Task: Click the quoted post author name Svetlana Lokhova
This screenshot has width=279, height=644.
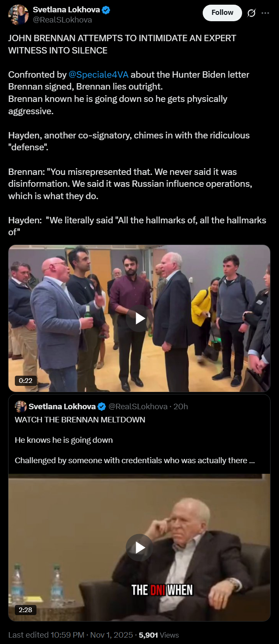Action: click(x=62, y=407)
